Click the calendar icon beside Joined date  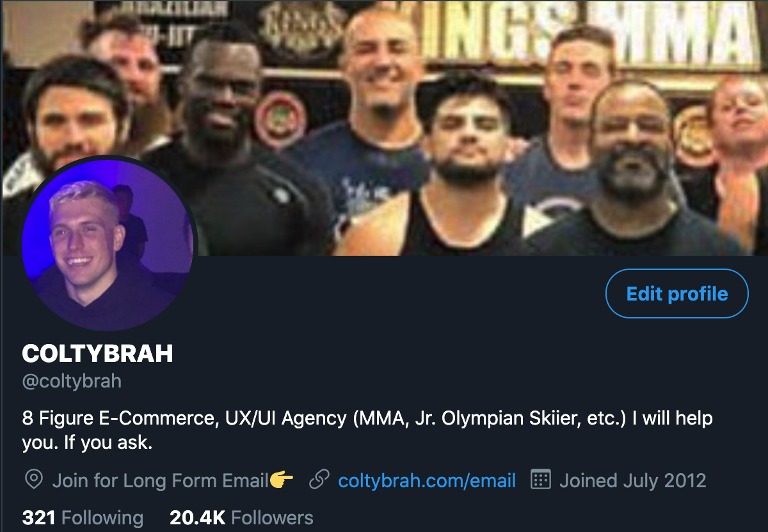click(541, 480)
